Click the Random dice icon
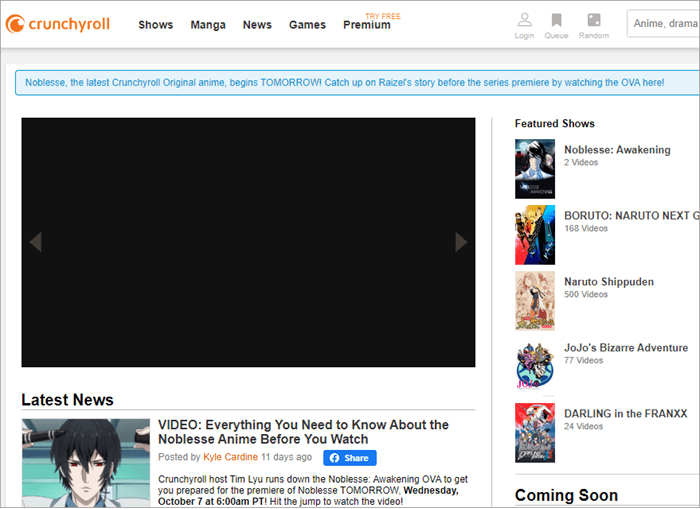The width and height of the screenshot is (700, 509). point(594,20)
